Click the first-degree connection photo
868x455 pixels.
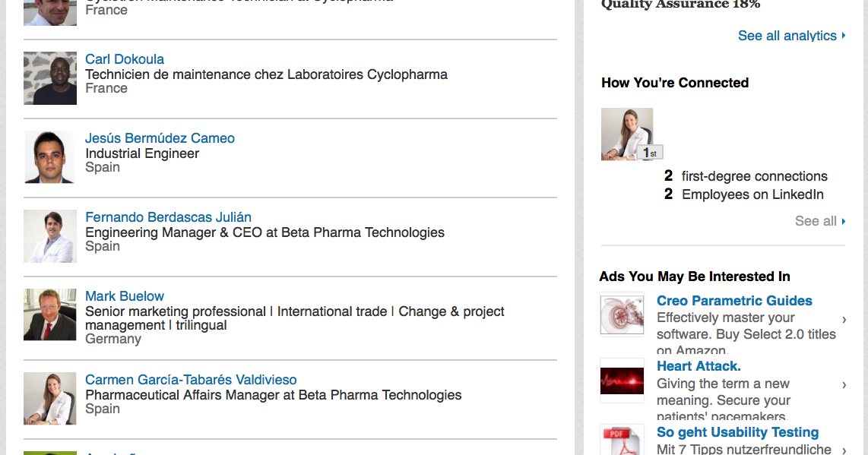click(627, 134)
